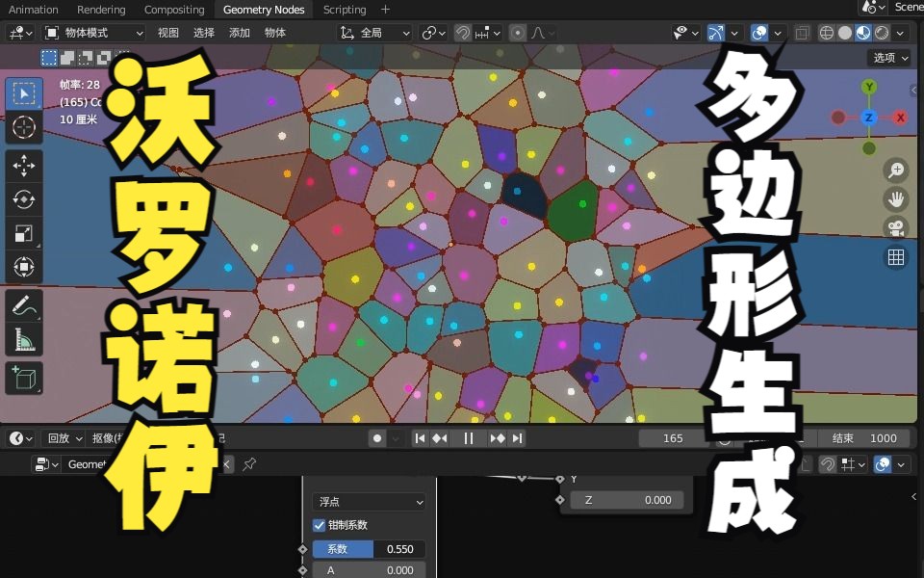Click the green Y axis on the gizmo
Screen dimensions: 924x578
869,88
